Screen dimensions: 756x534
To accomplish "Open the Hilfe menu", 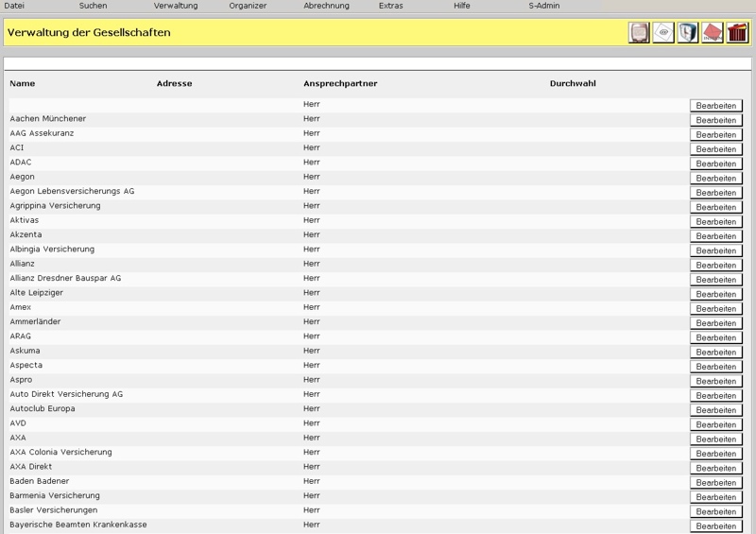I will tap(462, 6).
